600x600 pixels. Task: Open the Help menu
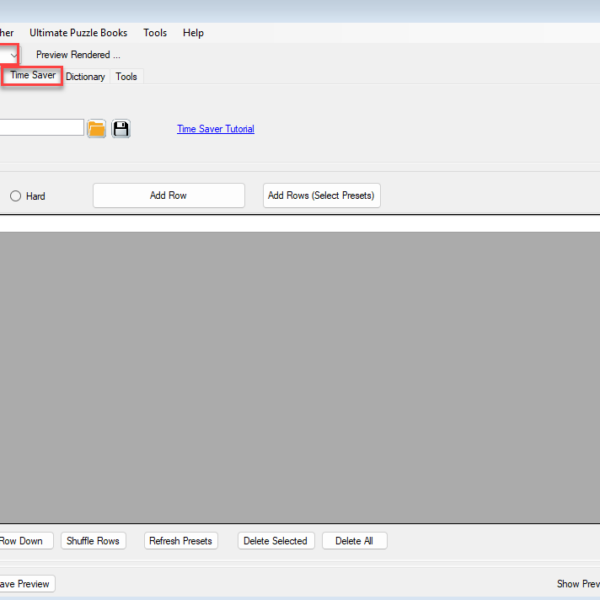tap(193, 33)
